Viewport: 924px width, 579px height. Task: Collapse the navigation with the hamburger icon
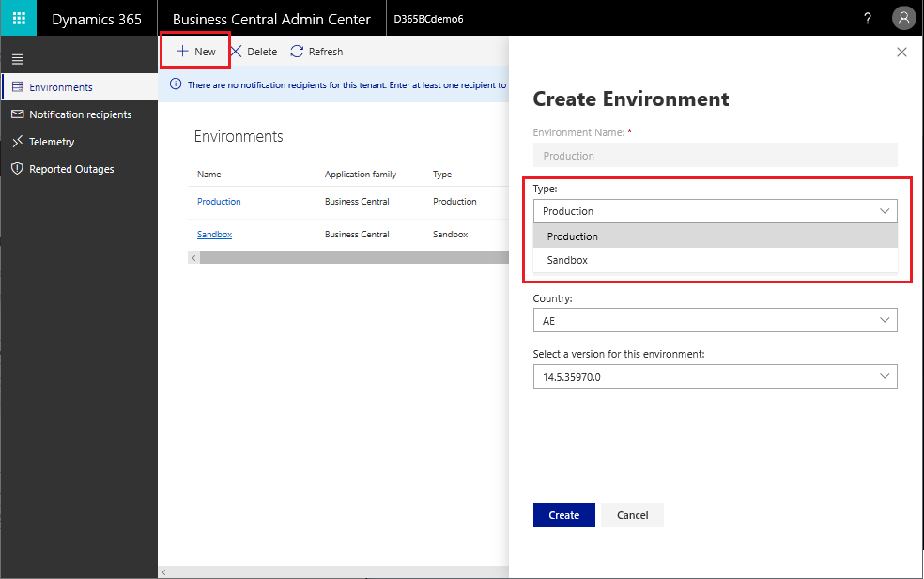(18, 59)
